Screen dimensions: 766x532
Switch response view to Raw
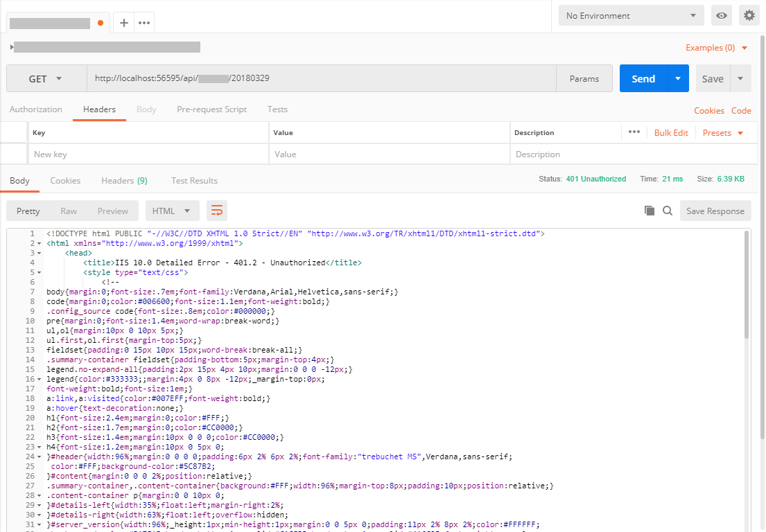click(68, 210)
